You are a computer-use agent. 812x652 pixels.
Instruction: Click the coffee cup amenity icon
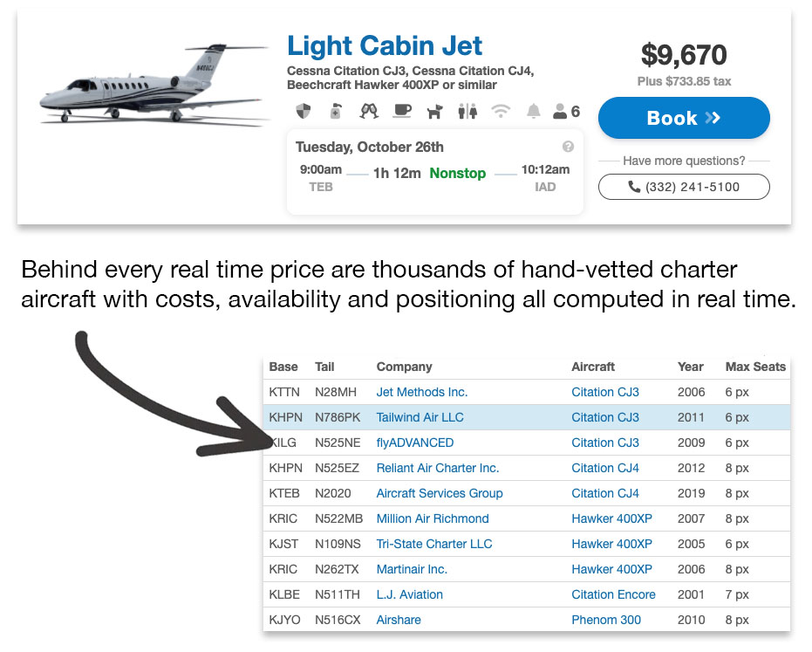point(401,112)
